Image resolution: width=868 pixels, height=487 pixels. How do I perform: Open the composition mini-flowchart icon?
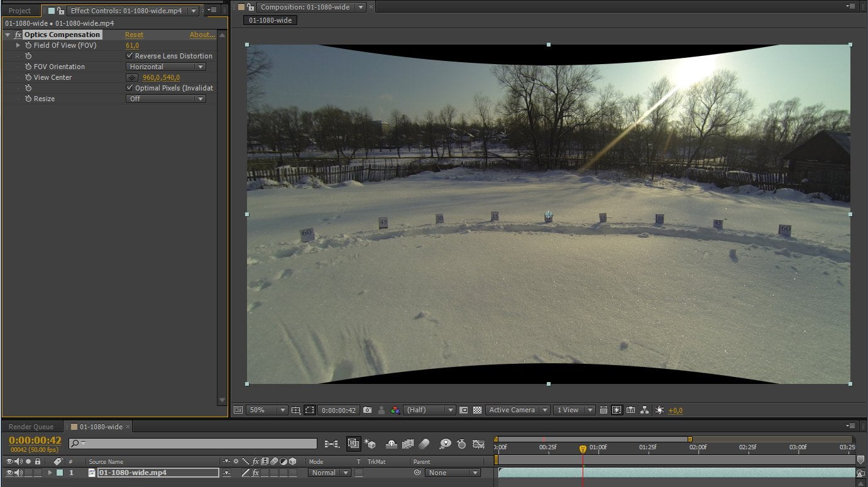(x=331, y=444)
